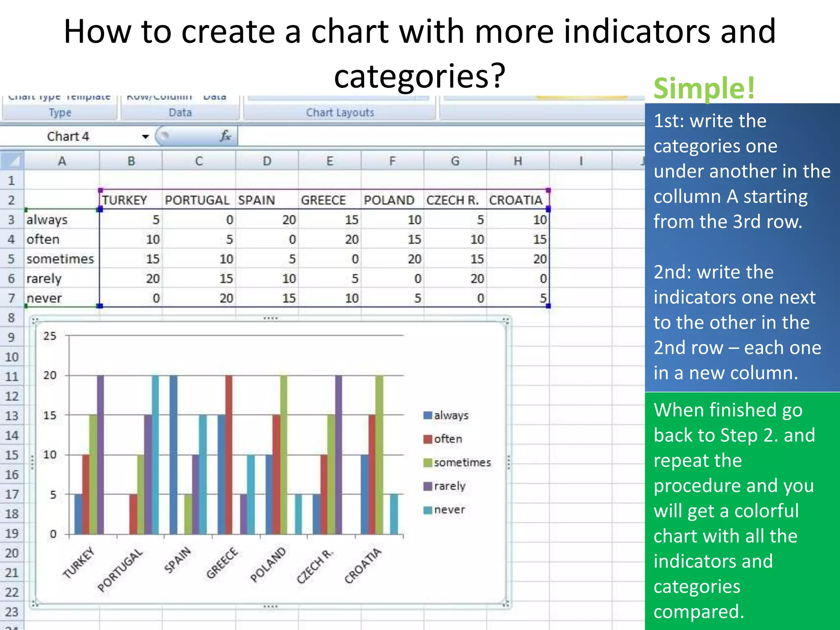840x630 pixels.
Task: Click the green sometimes legend swatch
Action: [x=428, y=463]
